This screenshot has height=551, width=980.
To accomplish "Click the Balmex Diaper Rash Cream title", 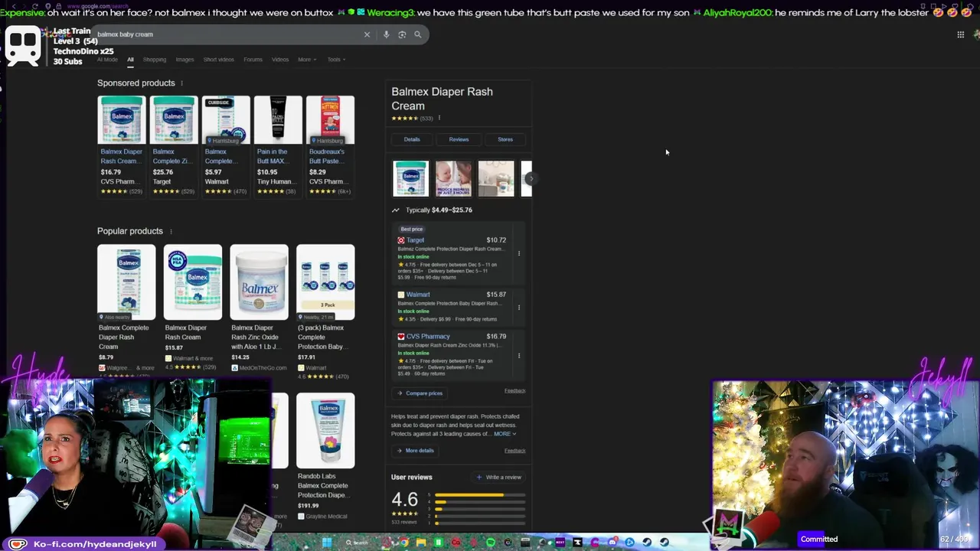I will point(442,99).
